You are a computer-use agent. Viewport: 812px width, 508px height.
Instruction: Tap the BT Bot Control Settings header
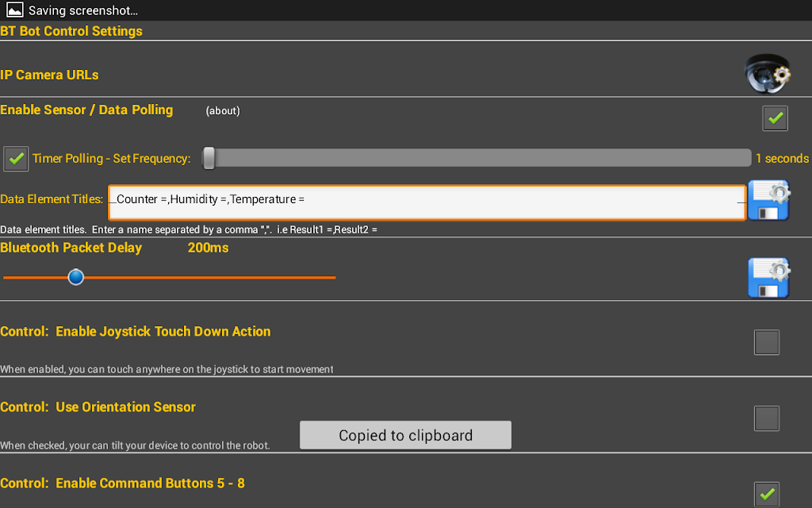tap(71, 32)
